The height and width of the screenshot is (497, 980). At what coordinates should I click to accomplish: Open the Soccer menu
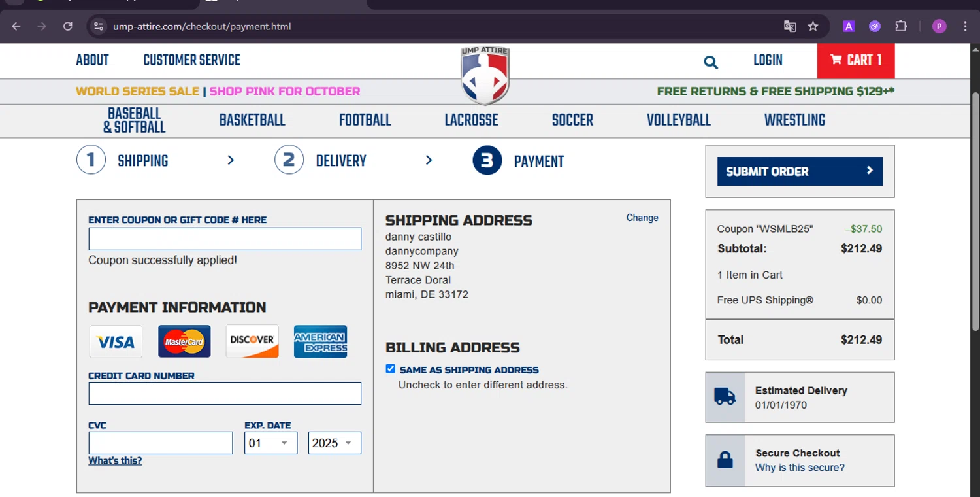(572, 120)
